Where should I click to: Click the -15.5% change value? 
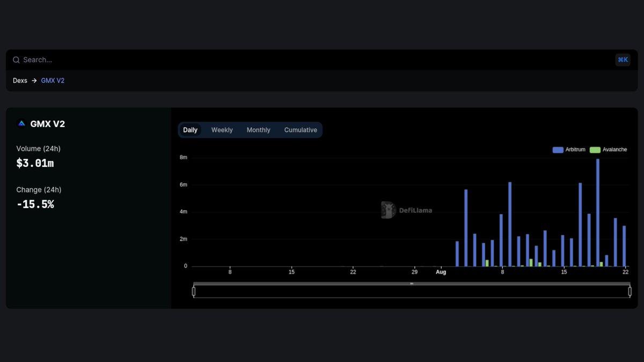(x=35, y=204)
